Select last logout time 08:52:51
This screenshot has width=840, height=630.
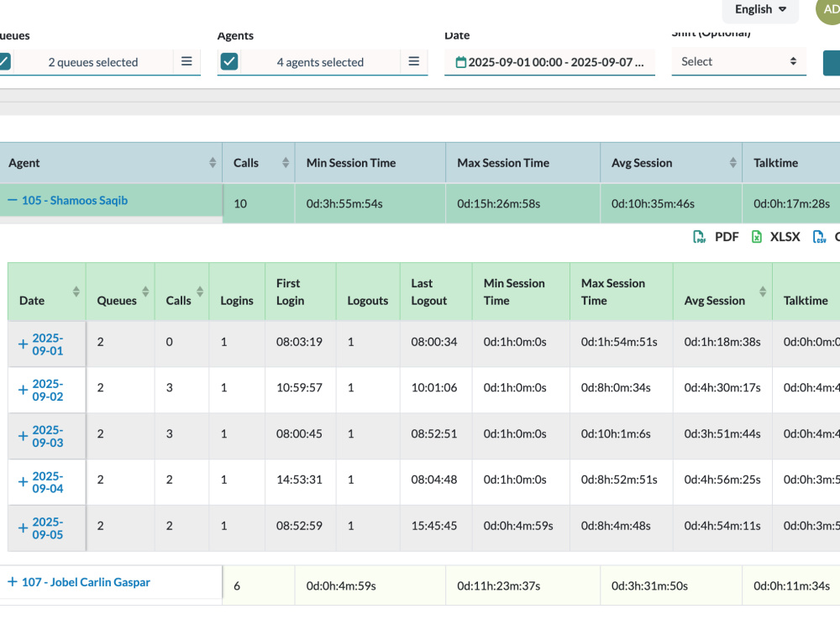click(x=434, y=434)
